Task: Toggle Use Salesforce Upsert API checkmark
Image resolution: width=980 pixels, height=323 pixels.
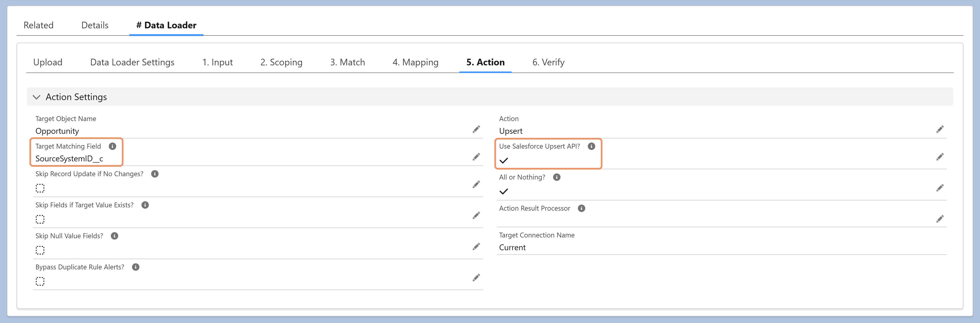Action: click(x=503, y=161)
